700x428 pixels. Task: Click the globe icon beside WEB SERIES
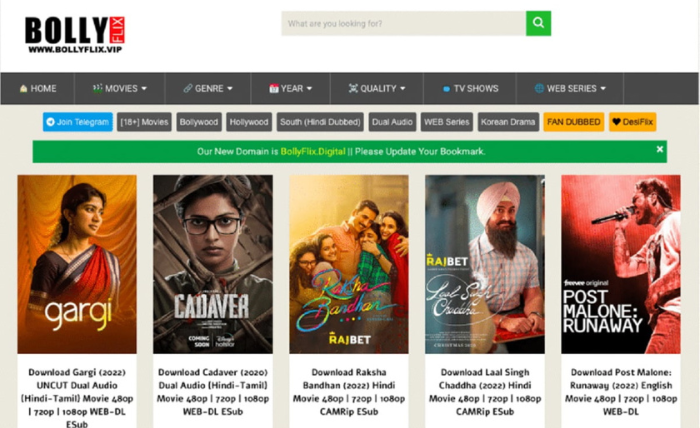539,88
